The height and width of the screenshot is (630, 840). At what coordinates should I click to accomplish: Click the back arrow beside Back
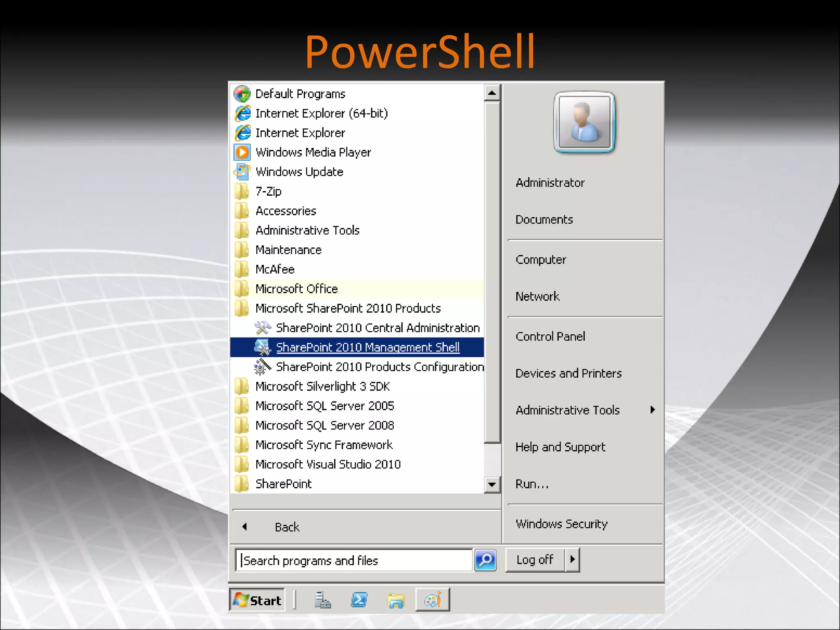[244, 527]
